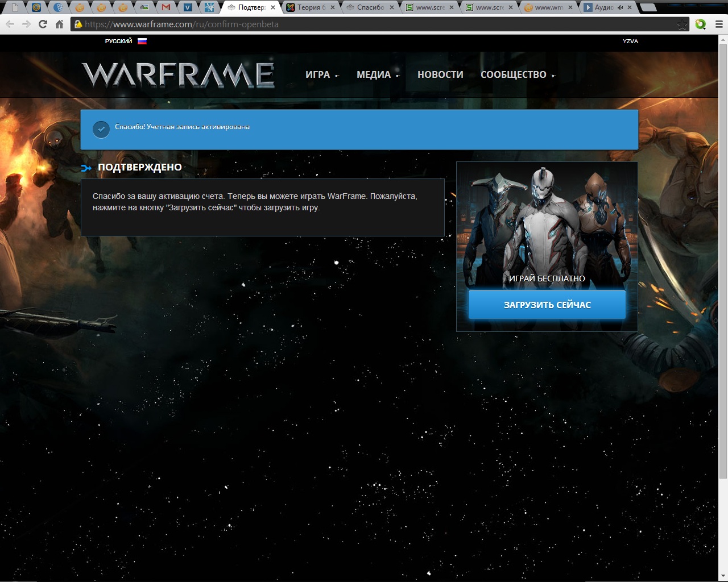
Task: Click the browser forward arrow
Action: (26, 24)
